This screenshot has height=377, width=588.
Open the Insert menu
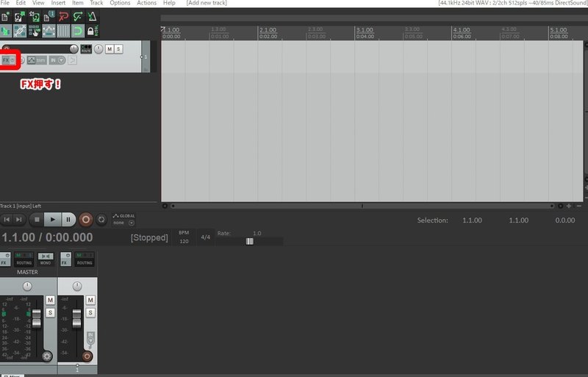coord(58,3)
